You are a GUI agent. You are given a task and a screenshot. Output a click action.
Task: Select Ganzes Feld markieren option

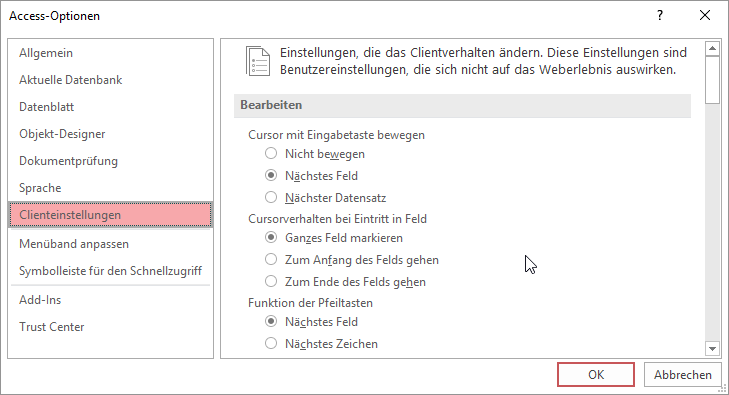271,237
